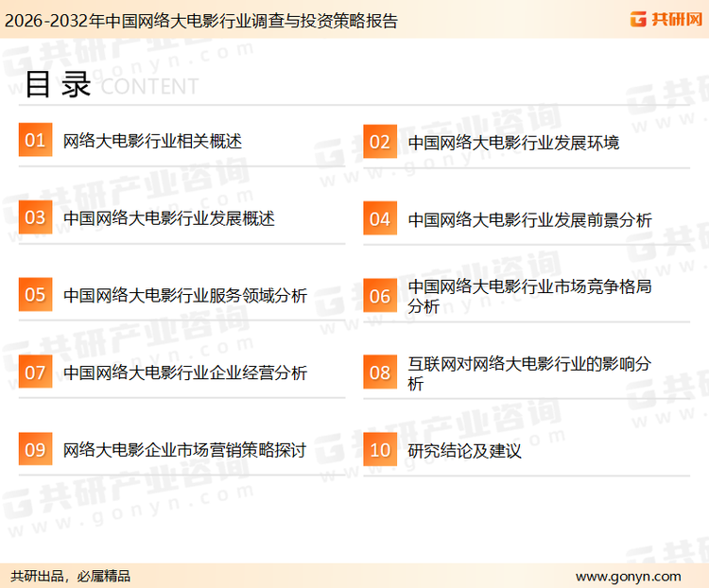Image resolution: width=709 pixels, height=588 pixels.
Task: Click the orange 02 chapter number box
Action: pyautogui.click(x=380, y=142)
